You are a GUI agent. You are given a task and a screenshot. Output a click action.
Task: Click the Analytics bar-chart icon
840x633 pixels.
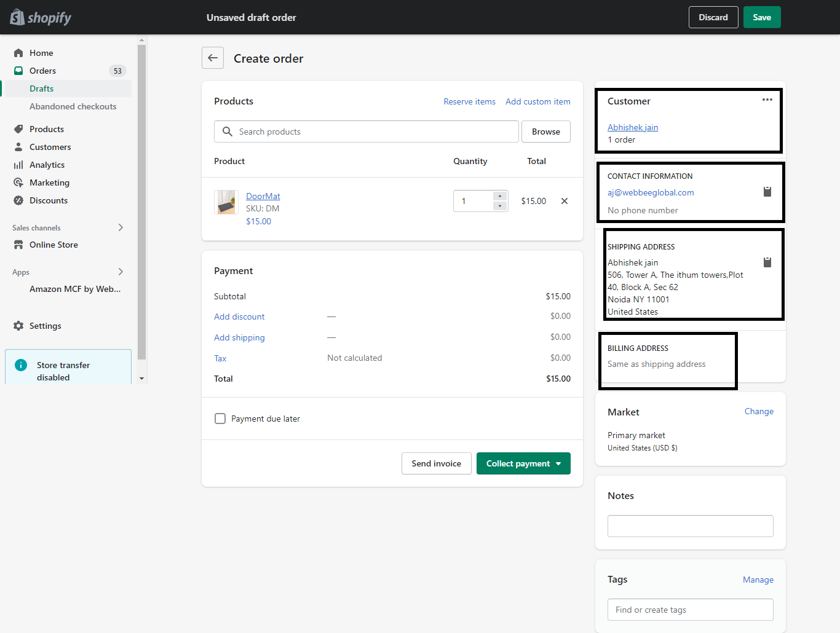click(18, 164)
